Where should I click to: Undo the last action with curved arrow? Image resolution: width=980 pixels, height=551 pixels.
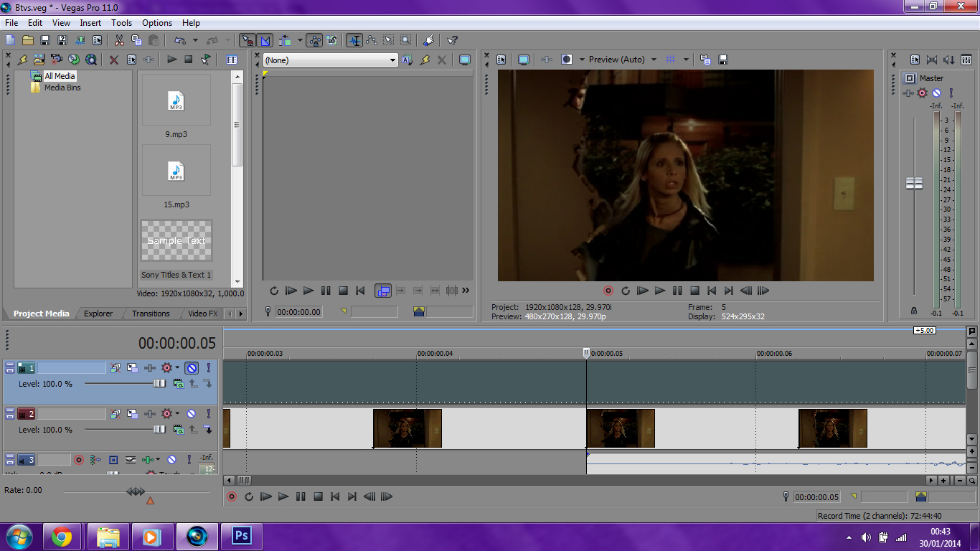point(179,40)
